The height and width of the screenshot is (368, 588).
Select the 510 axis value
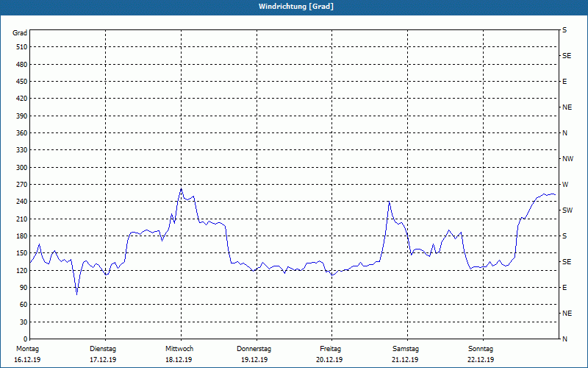[x=22, y=47]
